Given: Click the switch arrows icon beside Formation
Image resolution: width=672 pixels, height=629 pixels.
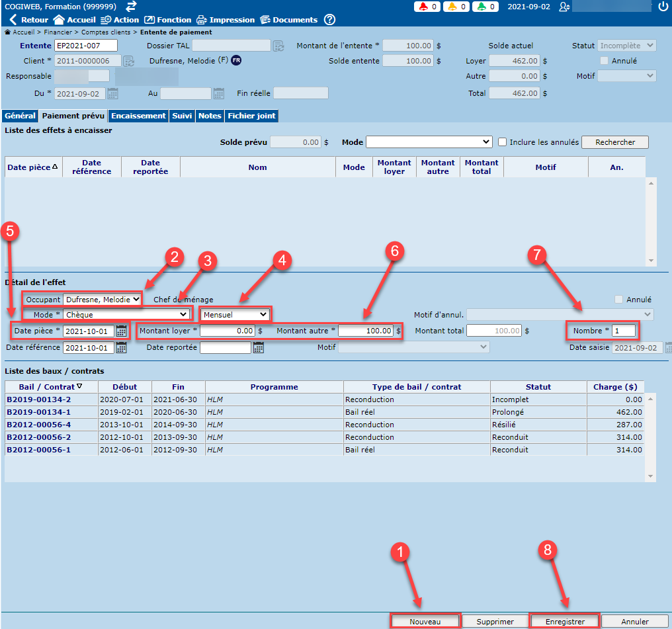Looking at the screenshot, I should coord(132,7).
